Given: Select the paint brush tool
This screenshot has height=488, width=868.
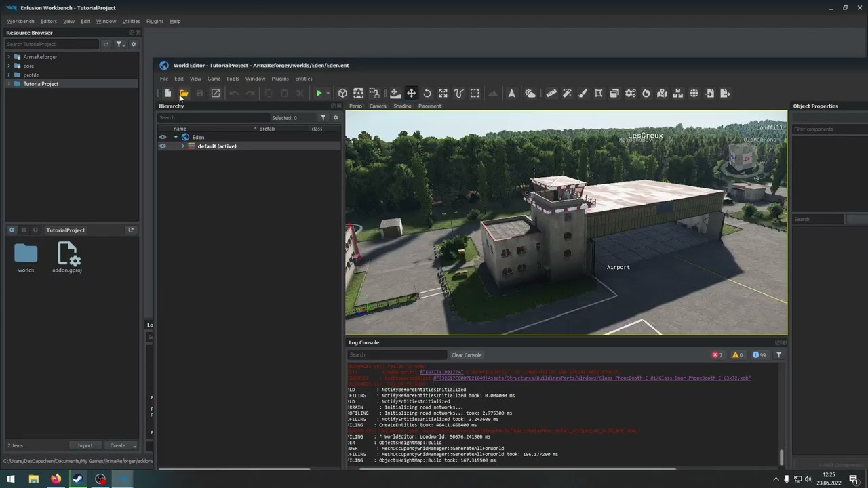Looking at the screenshot, I should pos(583,94).
